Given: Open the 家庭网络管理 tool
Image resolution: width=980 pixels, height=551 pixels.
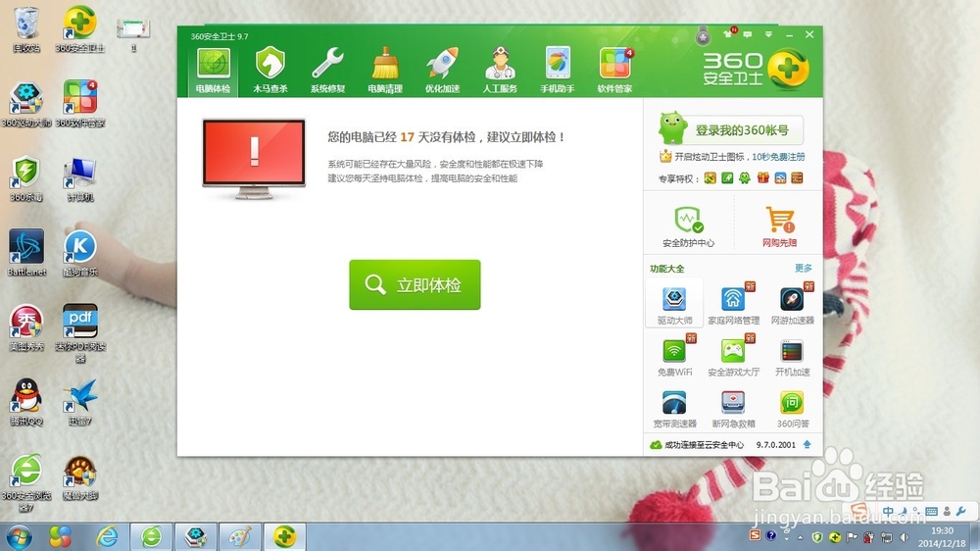Looking at the screenshot, I should (x=733, y=305).
